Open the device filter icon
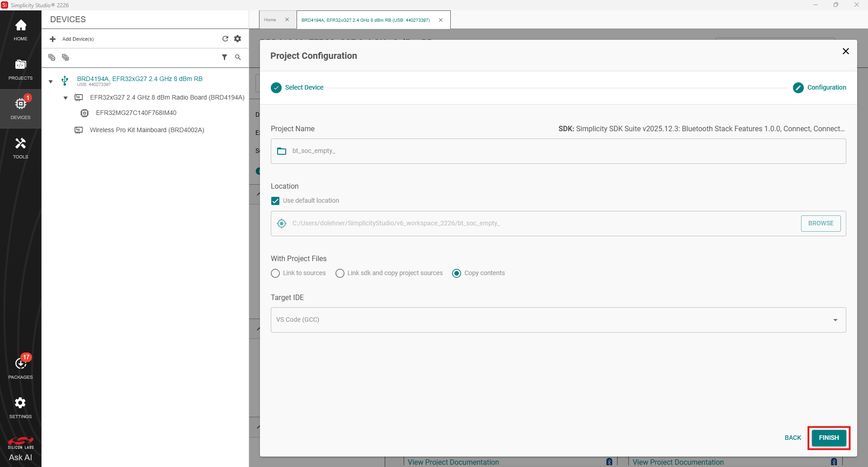The image size is (868, 467). [x=224, y=57]
